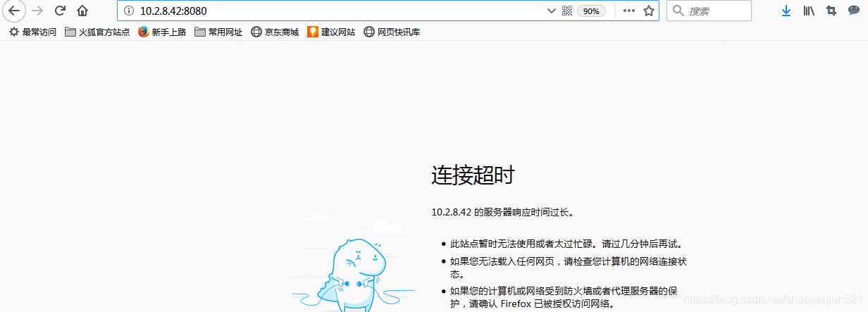Open page actions three-dot menu

click(x=629, y=11)
